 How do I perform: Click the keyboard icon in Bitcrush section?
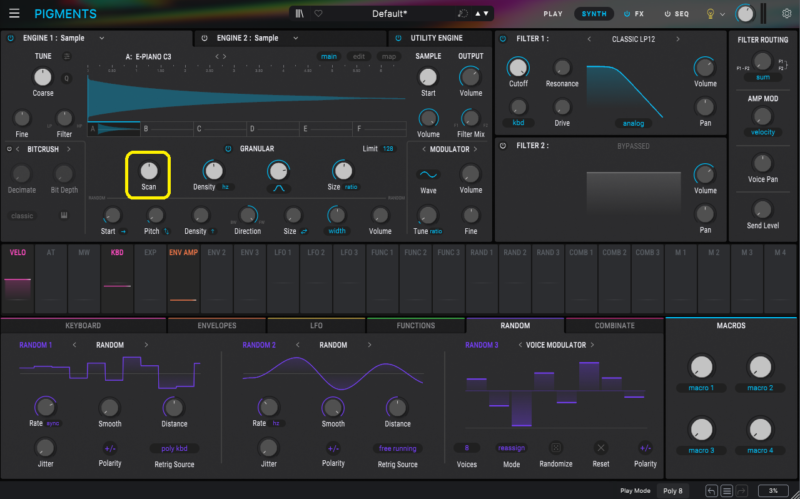64,215
